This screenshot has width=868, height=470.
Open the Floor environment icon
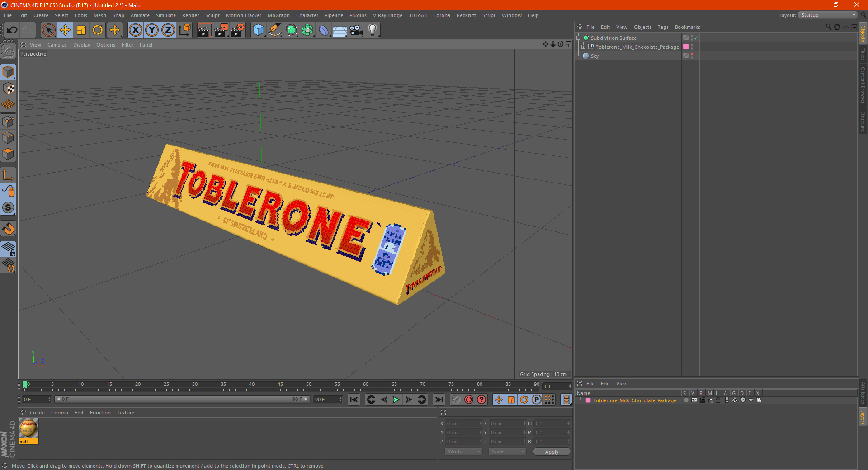click(340, 30)
